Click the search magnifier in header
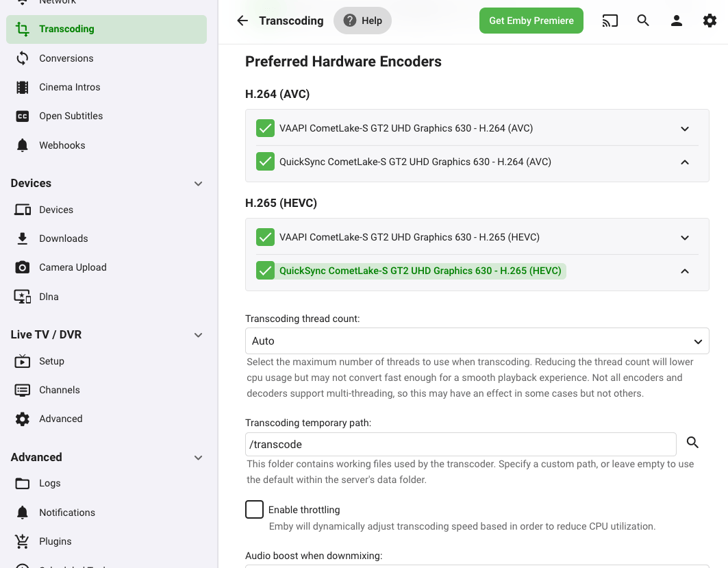Image resolution: width=728 pixels, height=568 pixels. 643,21
